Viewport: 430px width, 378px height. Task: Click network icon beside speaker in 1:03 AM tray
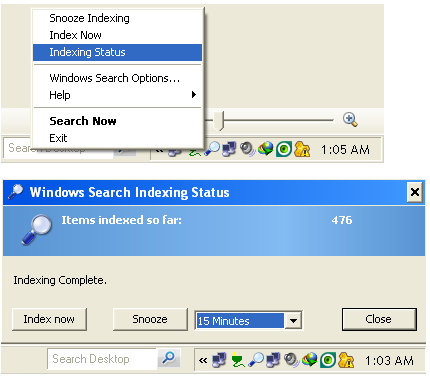point(273,360)
